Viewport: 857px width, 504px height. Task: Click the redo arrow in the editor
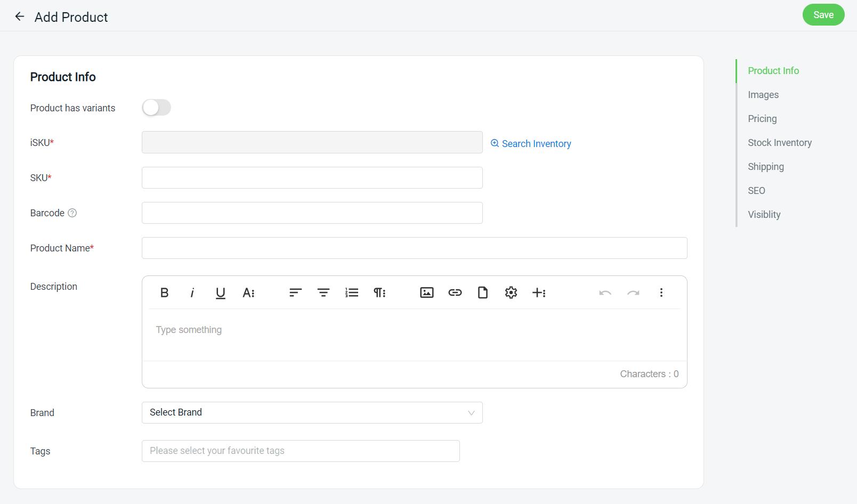(633, 292)
